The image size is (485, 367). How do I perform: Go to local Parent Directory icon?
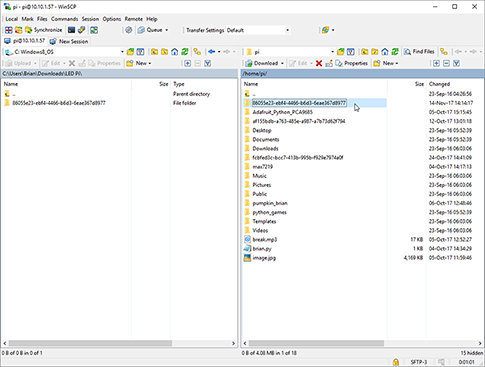[155, 52]
